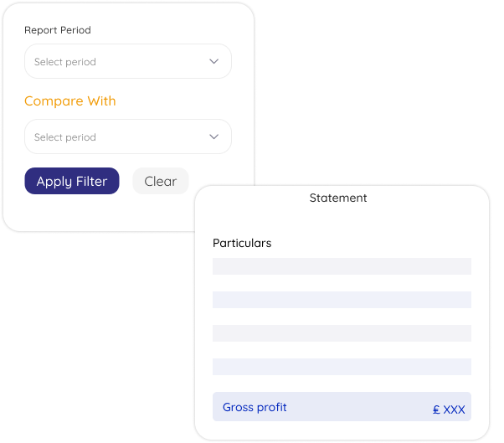Screen dimensions: 504x443
Task: Click "Select period" placeholder under Compare With
Action: click(65, 137)
